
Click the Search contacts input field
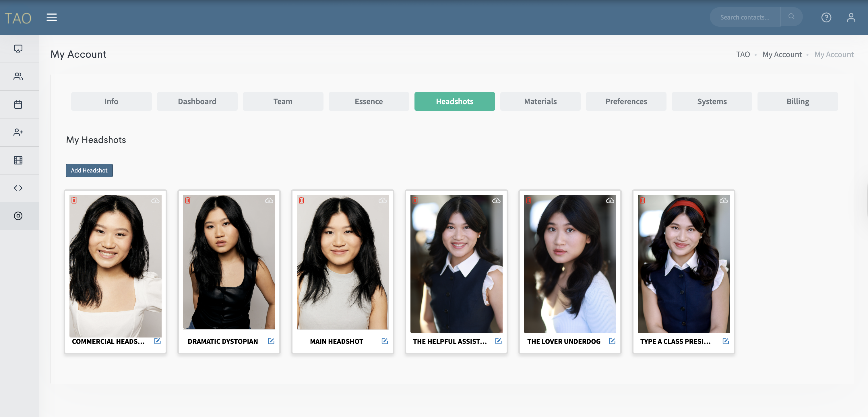[745, 17]
